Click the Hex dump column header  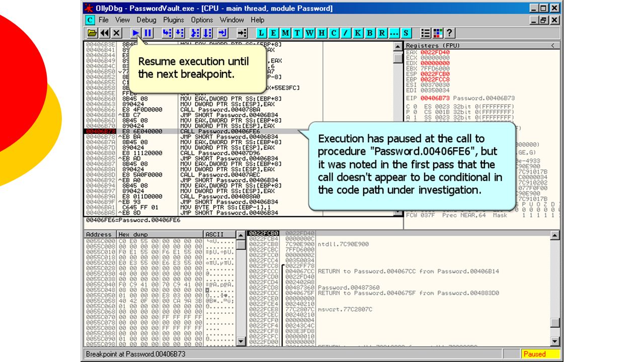[160, 234]
